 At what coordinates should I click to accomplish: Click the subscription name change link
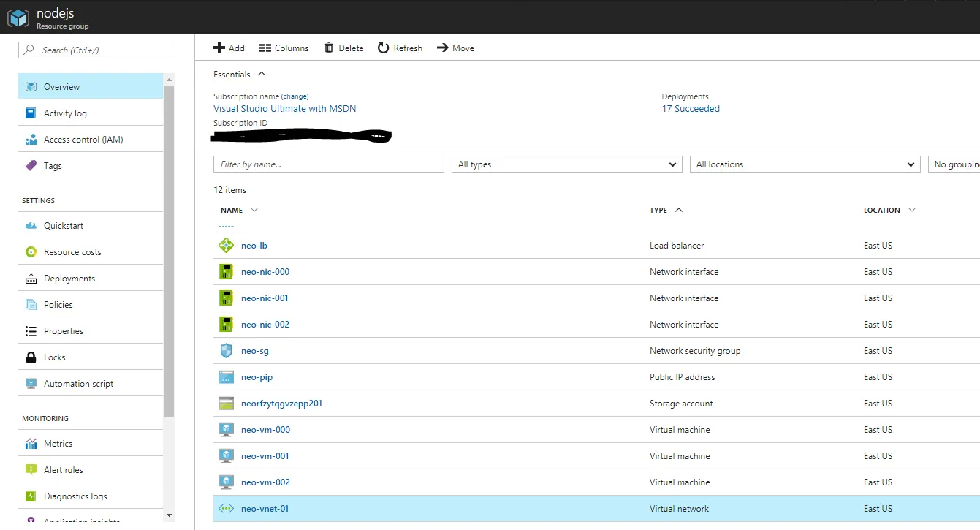295,96
